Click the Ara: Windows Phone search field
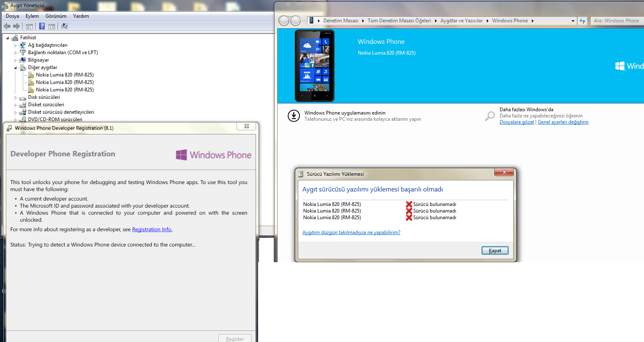Viewport: 644px width, 342px height. click(x=617, y=21)
